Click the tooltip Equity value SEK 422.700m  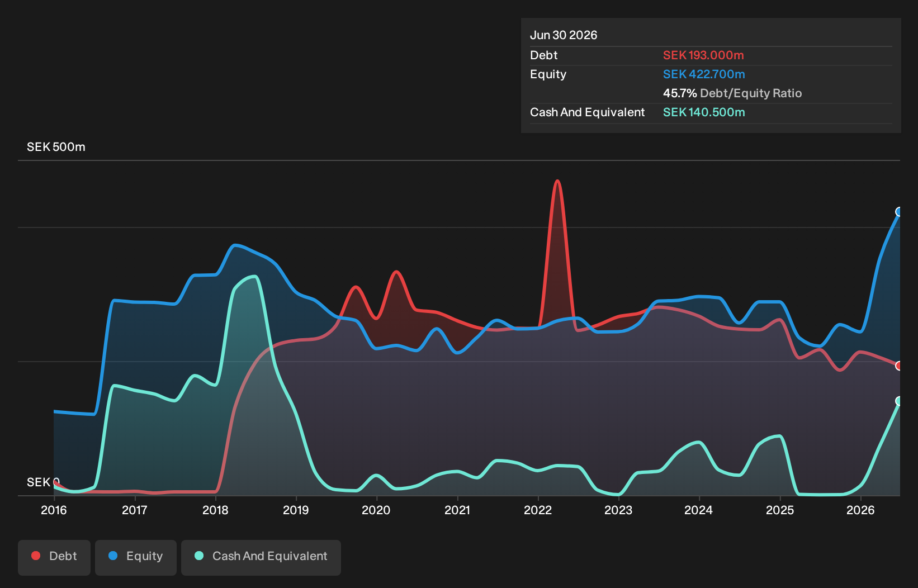[704, 74]
